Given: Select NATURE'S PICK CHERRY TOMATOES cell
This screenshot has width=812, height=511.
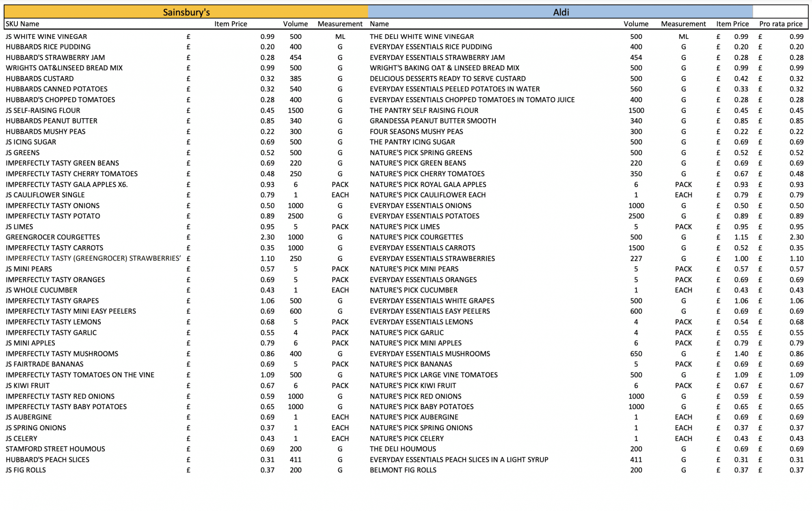Looking at the screenshot, I should (x=427, y=174).
